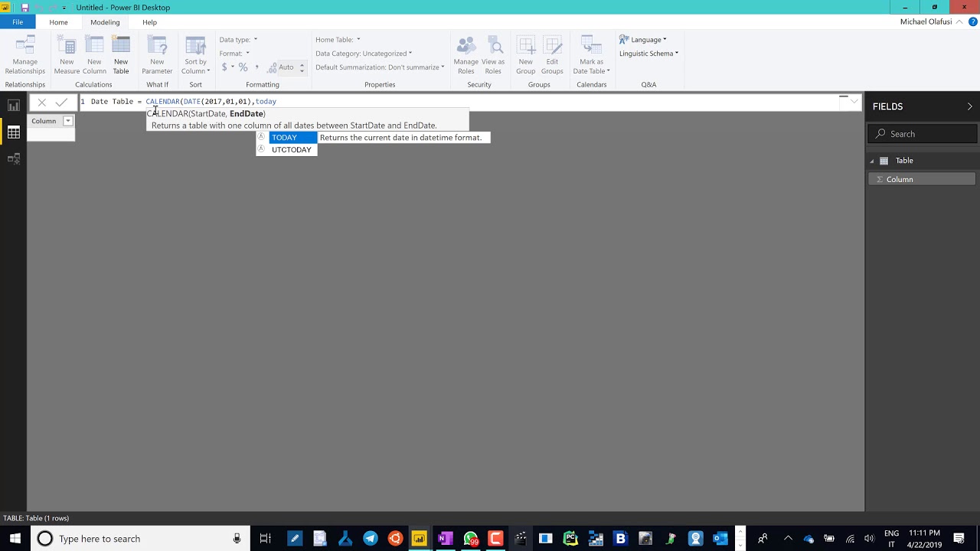
Task: Click the taskbar search box
Action: (139, 539)
